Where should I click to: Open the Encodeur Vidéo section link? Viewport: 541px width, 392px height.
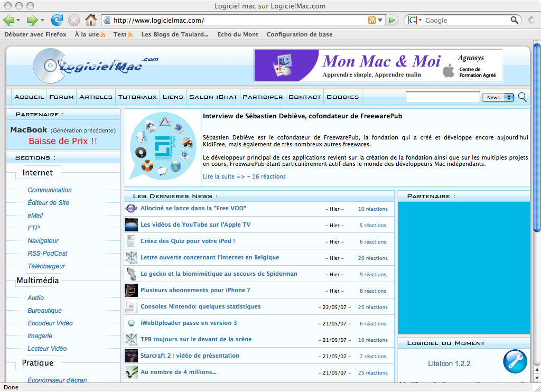pos(50,323)
